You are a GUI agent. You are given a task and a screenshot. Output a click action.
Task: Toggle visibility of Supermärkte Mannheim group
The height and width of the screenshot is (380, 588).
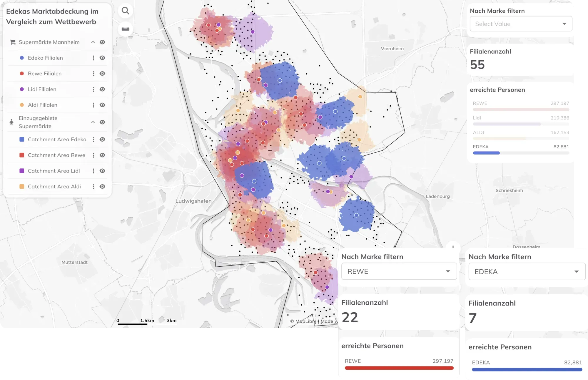[x=102, y=42]
